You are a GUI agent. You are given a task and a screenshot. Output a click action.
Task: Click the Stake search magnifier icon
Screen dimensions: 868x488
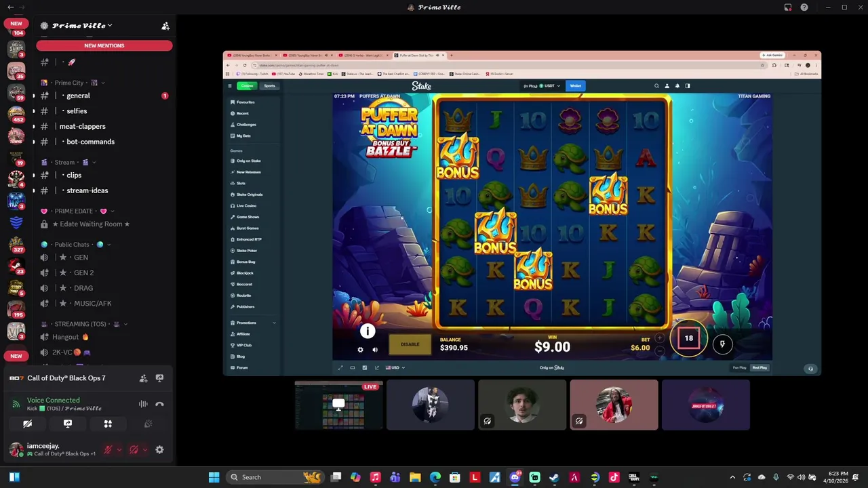pyautogui.click(x=656, y=86)
